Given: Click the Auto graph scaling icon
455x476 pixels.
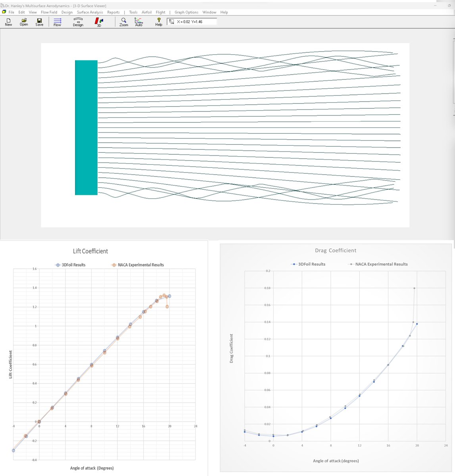Looking at the screenshot, I should click(138, 22).
